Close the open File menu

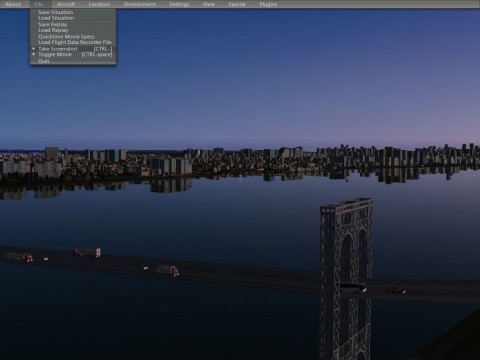pos(39,4)
